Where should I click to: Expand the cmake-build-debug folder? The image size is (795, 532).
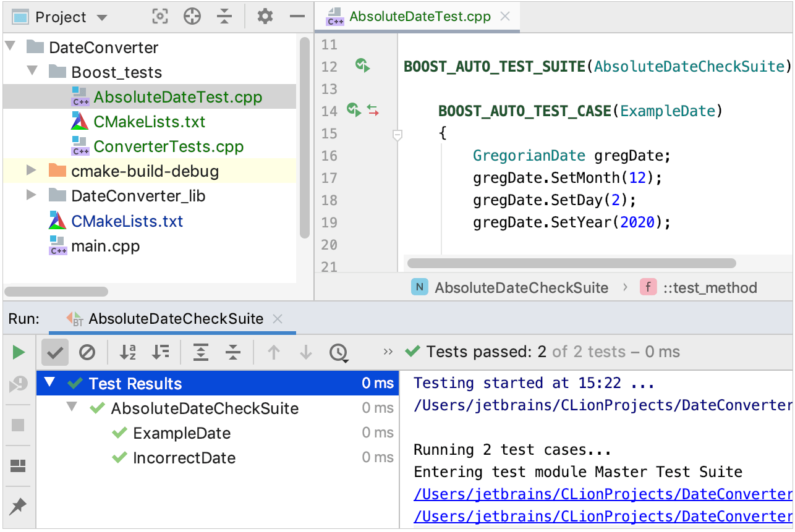pos(32,171)
